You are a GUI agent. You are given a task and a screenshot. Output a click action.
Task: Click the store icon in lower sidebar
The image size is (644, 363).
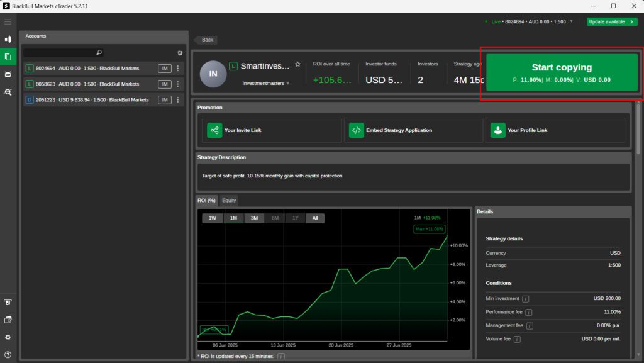coord(8,302)
